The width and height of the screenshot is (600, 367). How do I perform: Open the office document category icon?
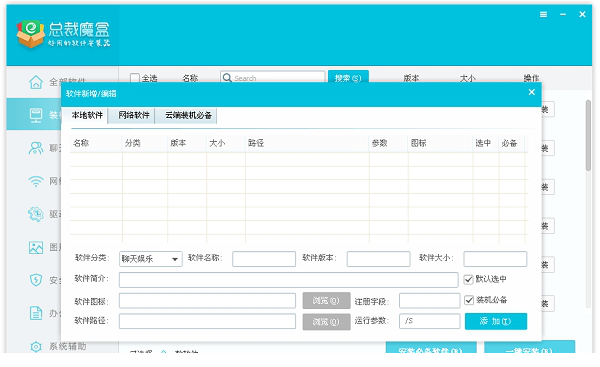[36, 313]
